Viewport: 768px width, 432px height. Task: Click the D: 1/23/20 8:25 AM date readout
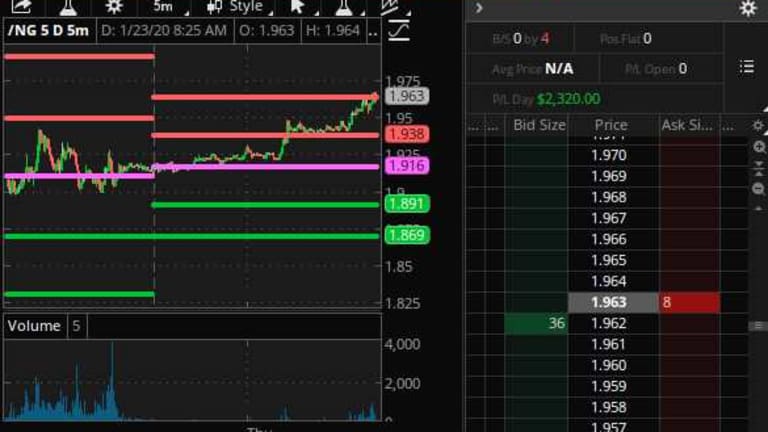tap(164, 31)
